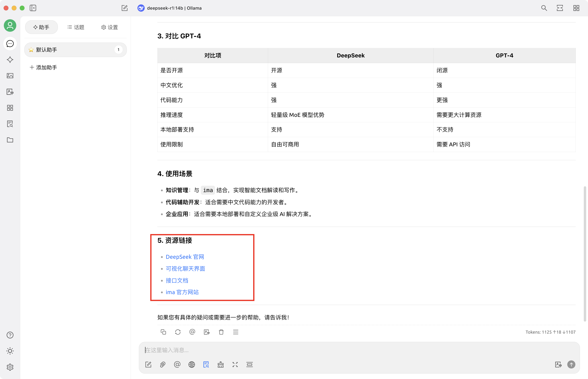Screen dimensions: 588x379
Task: Toggle the knowledge base search icon
Action: click(206, 365)
